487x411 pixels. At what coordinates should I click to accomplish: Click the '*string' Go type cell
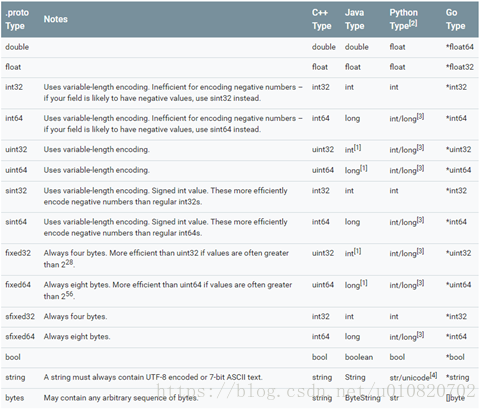pos(457,377)
